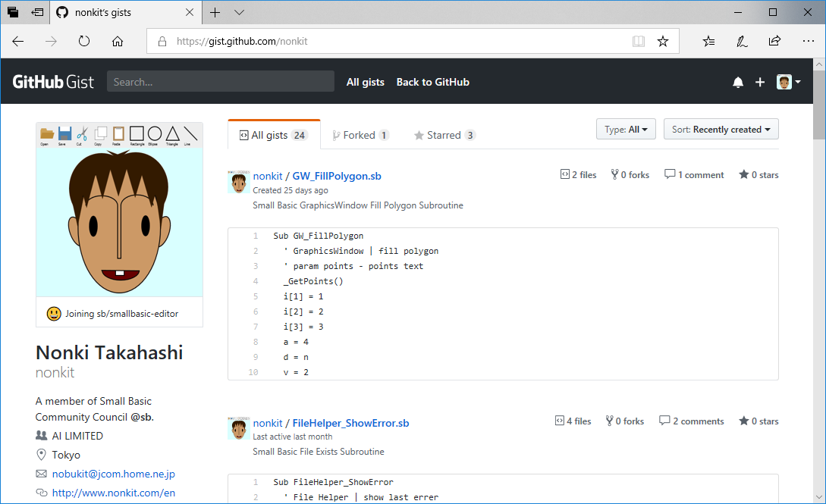Click the Tokyo location pin icon

[39, 454]
